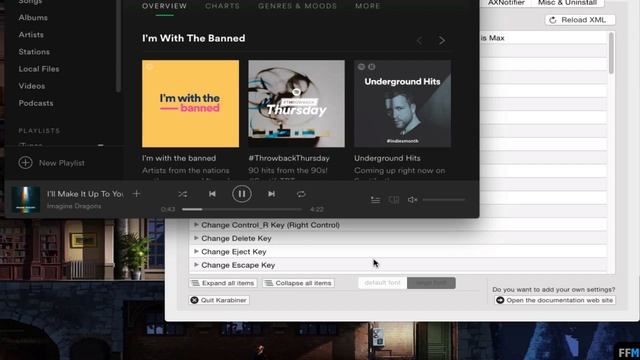Click the New Playlist plus icon
Screen dimensions: 640x360
click(25, 162)
